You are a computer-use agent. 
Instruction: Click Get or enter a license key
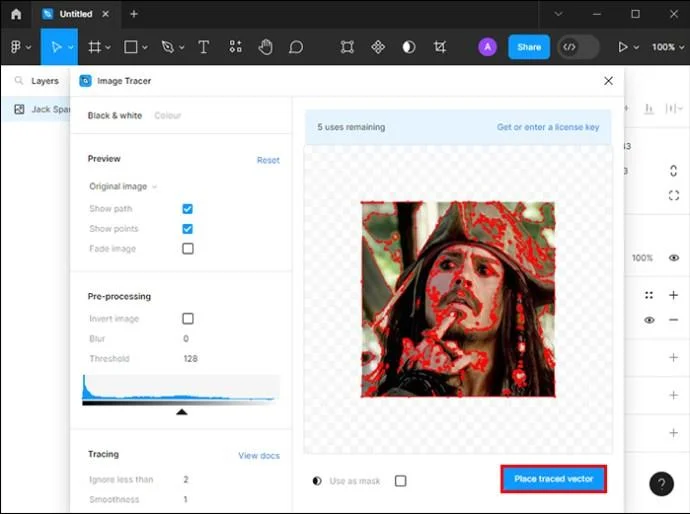click(x=548, y=127)
